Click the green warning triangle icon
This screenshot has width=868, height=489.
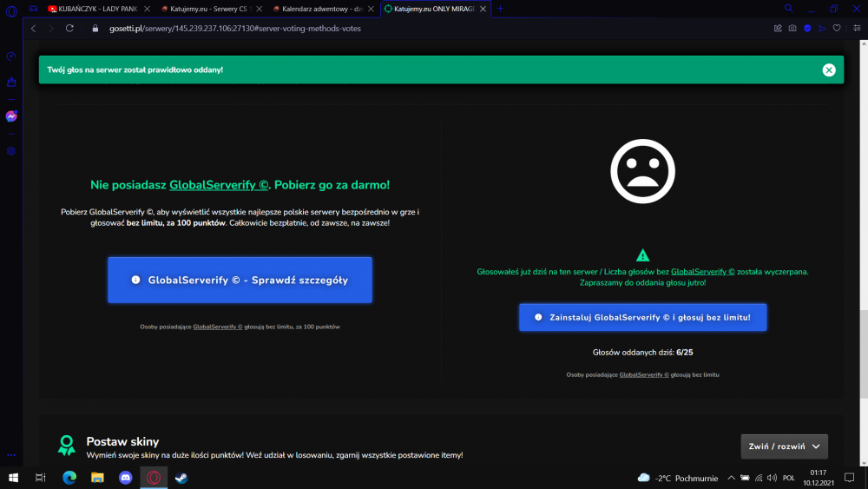[x=642, y=255]
